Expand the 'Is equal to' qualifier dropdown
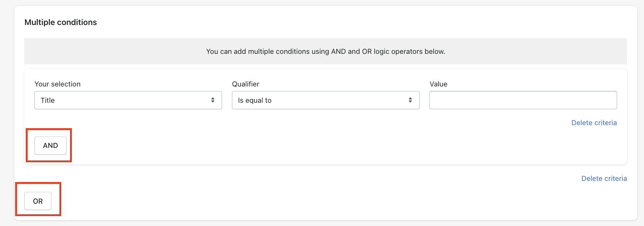The image size is (644, 226). 325,100
